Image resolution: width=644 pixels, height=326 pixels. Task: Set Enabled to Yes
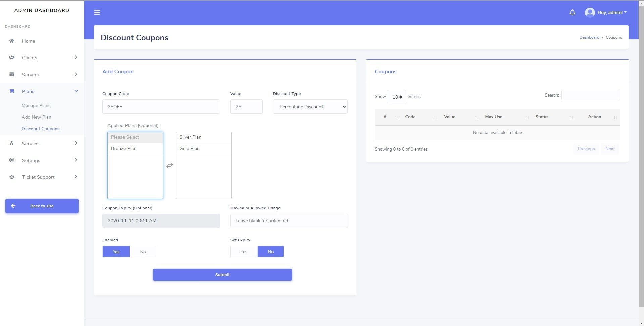(116, 252)
